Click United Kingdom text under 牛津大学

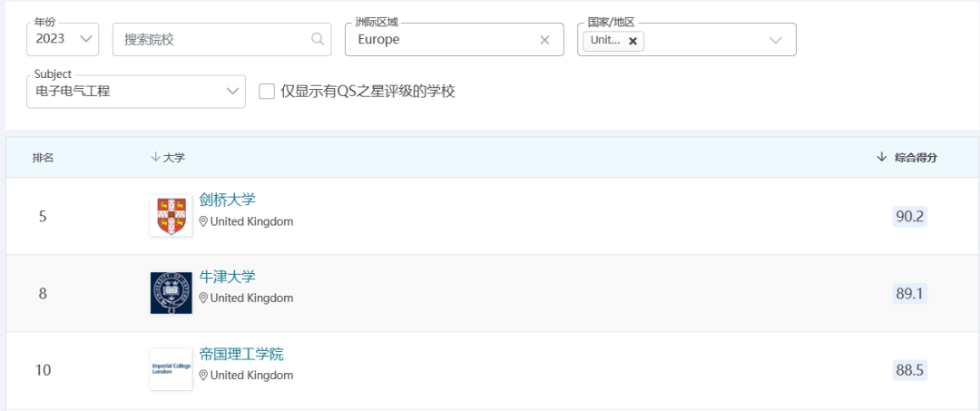coord(251,298)
